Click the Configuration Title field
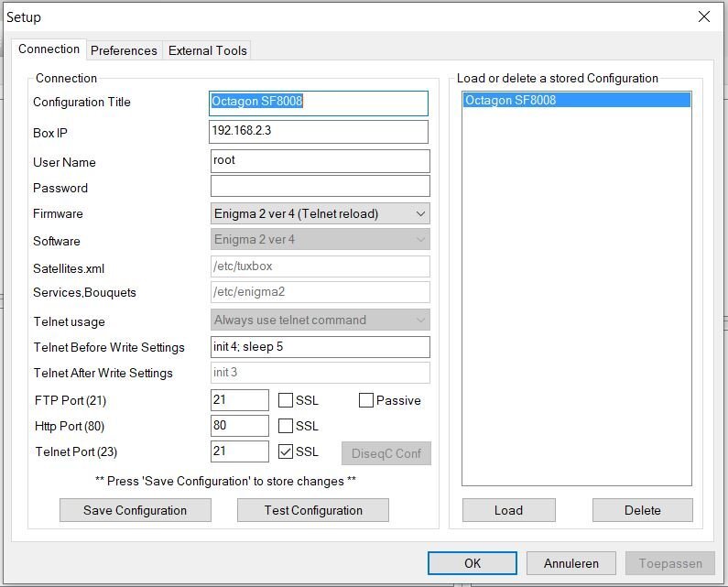Image resolution: width=728 pixels, height=587 pixels. (x=319, y=103)
